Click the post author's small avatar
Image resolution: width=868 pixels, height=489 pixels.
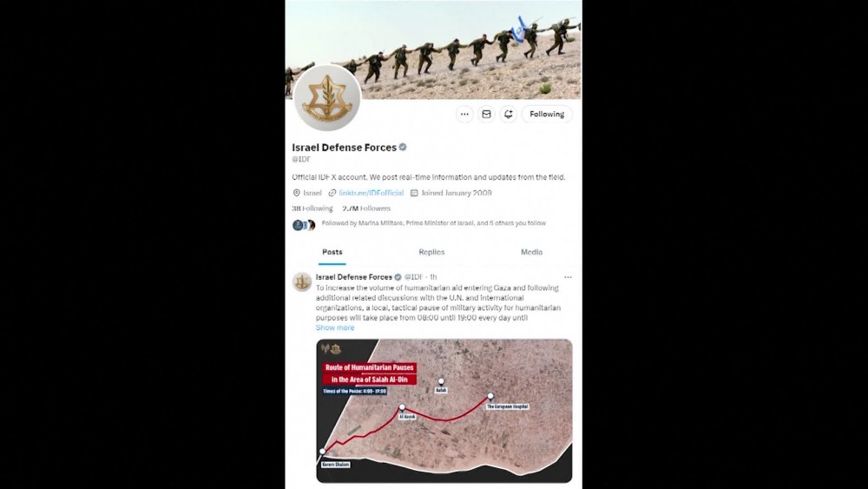pos(302,282)
